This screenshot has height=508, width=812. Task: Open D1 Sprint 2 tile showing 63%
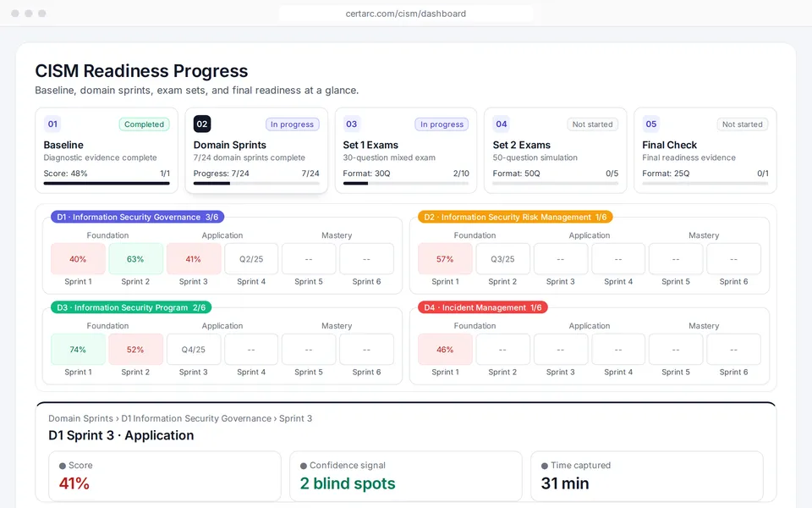click(x=135, y=259)
